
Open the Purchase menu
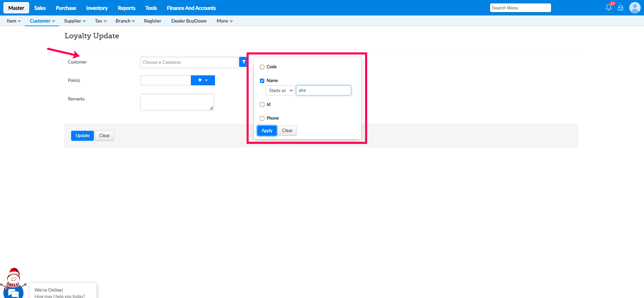[x=66, y=8]
